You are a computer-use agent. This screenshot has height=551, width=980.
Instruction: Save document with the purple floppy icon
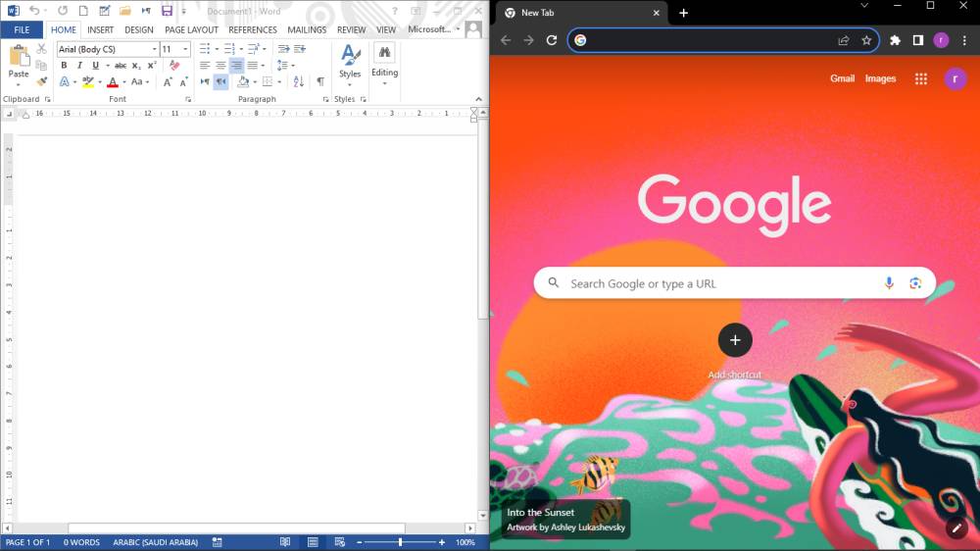[x=167, y=11]
